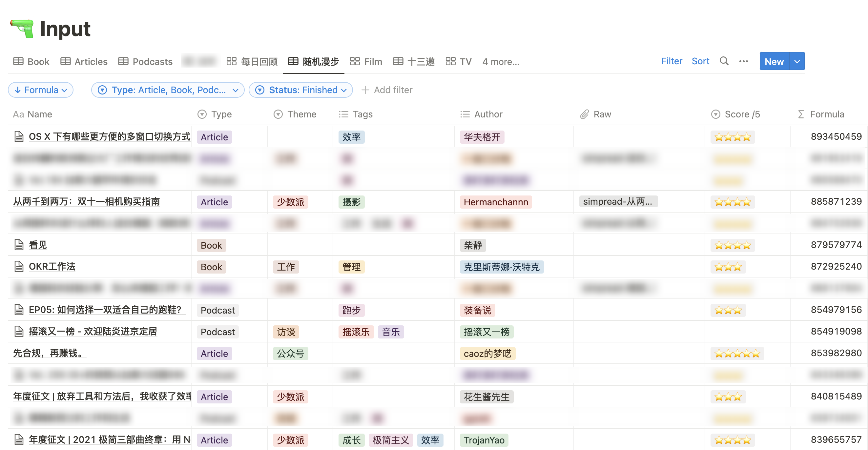The width and height of the screenshot is (868, 450).
Task: Show the 4 more views list
Action: click(x=500, y=62)
